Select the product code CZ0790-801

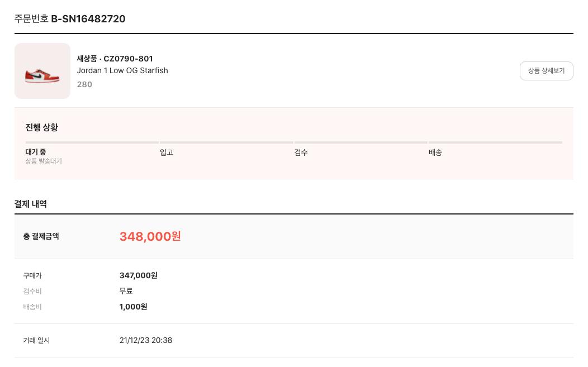pos(128,59)
